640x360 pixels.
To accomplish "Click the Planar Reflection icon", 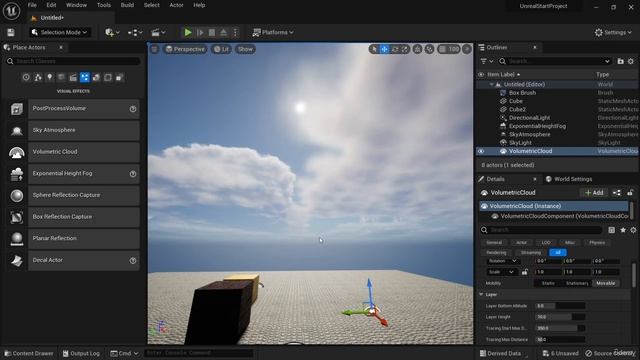I will coord(17,238).
